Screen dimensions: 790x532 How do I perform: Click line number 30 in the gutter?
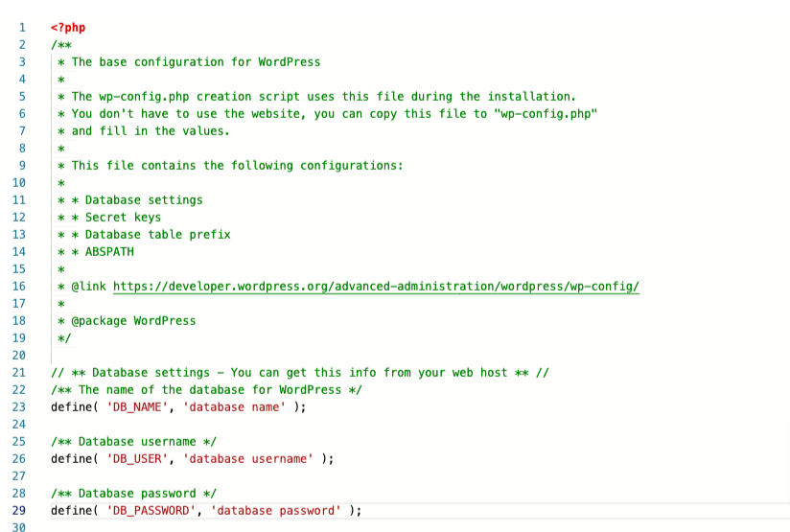pyautogui.click(x=19, y=528)
